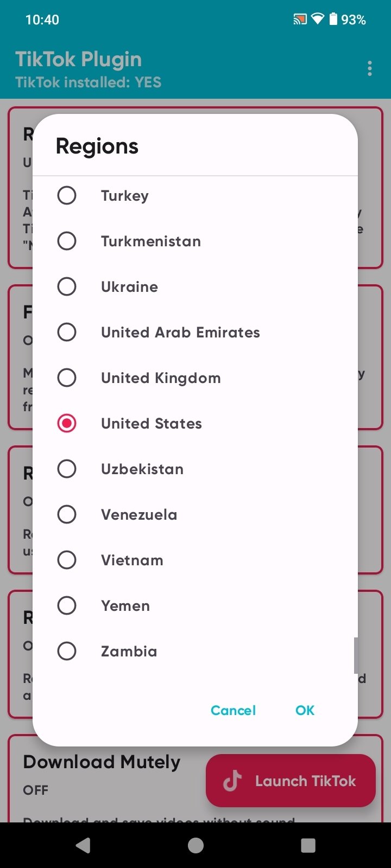The width and height of the screenshot is (391, 868).
Task: Confirm region selection with OK
Action: click(x=305, y=711)
